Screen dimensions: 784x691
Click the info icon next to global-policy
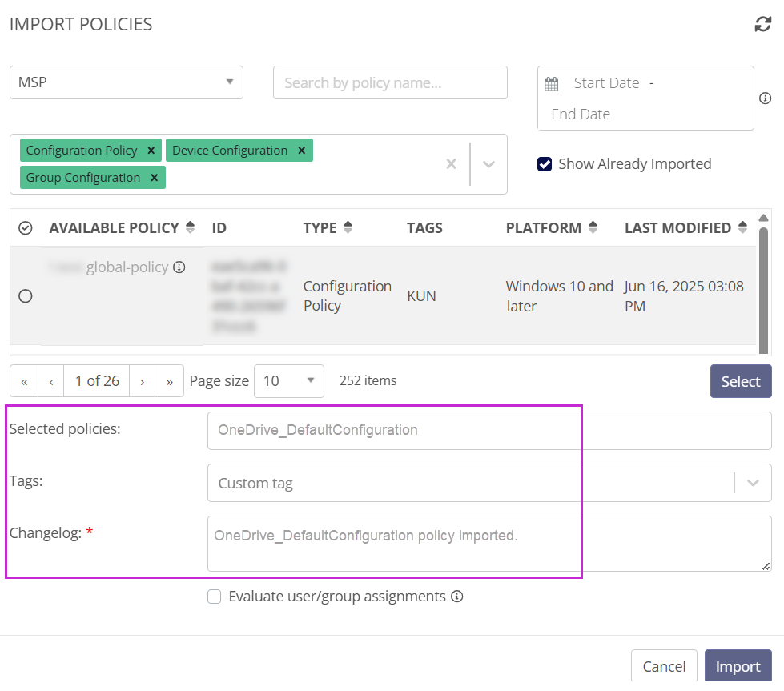[179, 267]
